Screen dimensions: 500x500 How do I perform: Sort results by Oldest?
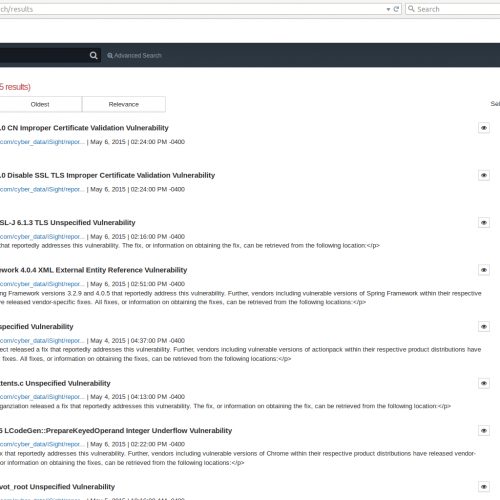[x=40, y=104]
